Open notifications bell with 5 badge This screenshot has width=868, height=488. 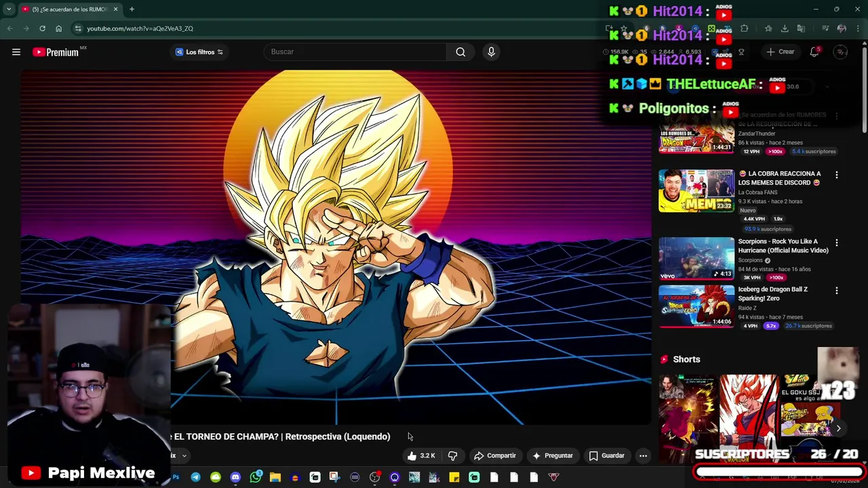(x=814, y=52)
